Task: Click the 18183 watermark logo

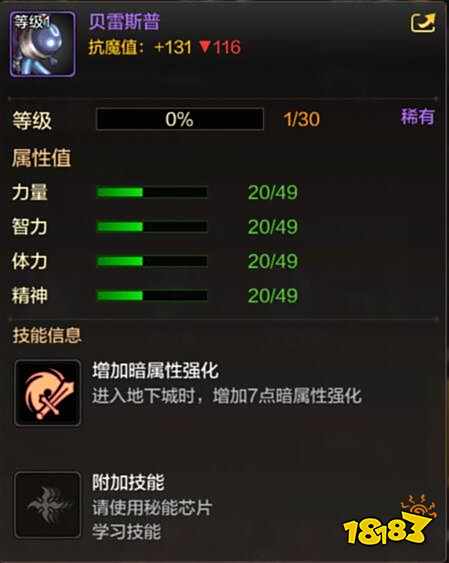Action: pos(388,520)
